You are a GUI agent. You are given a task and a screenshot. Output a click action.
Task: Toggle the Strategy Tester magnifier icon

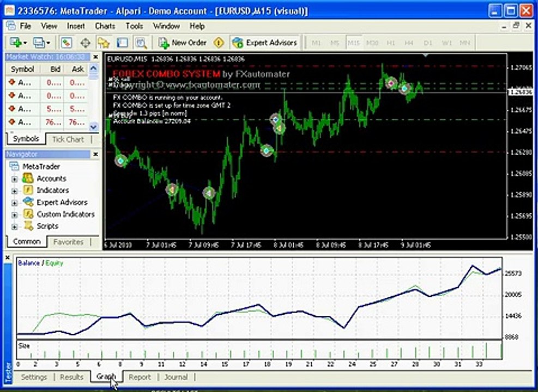click(141, 43)
